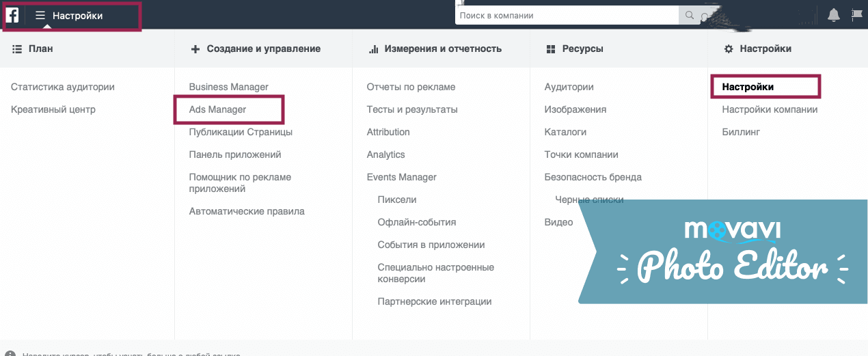
Task: Open Помощник по рекламе приложений
Action: coord(240,182)
